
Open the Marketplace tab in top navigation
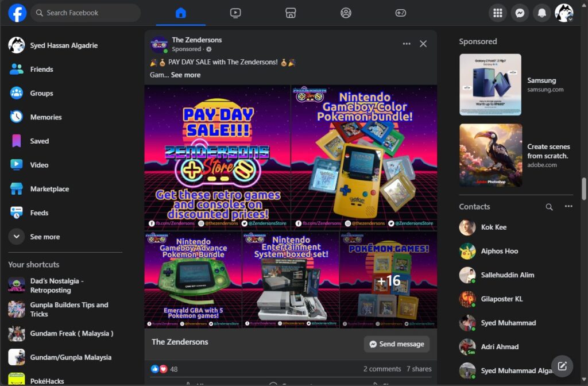[x=291, y=13]
